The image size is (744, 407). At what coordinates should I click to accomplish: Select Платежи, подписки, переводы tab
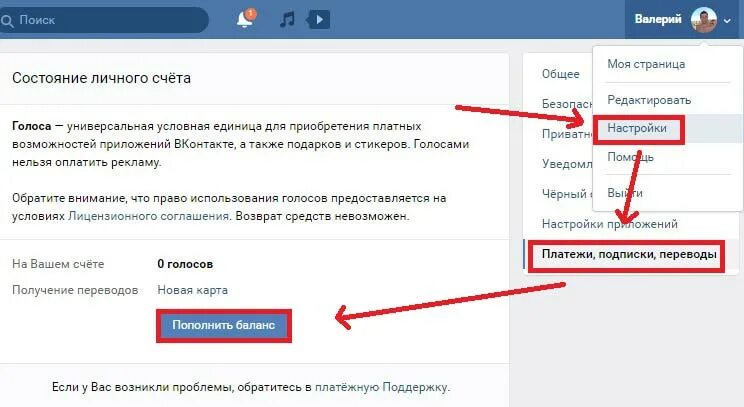pyautogui.click(x=629, y=254)
